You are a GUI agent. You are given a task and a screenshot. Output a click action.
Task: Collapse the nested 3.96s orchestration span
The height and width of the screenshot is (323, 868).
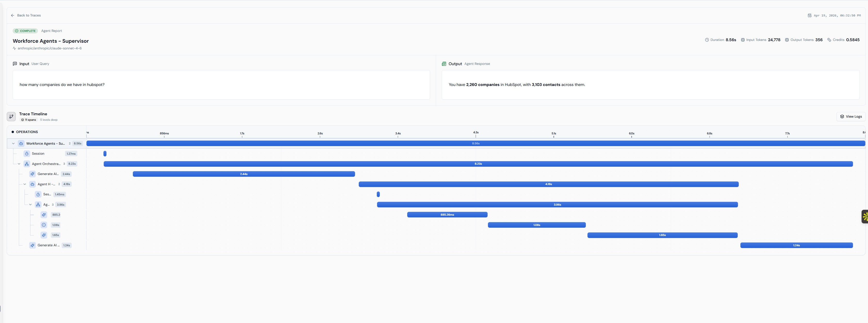pyautogui.click(x=30, y=205)
